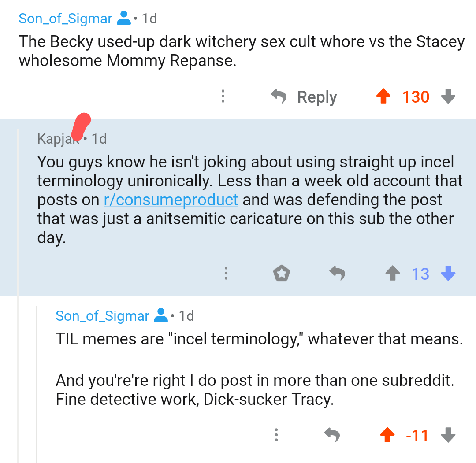Click user icon beside nested Son_of_Sigmar name
The width and height of the screenshot is (476, 463).
[x=161, y=316]
